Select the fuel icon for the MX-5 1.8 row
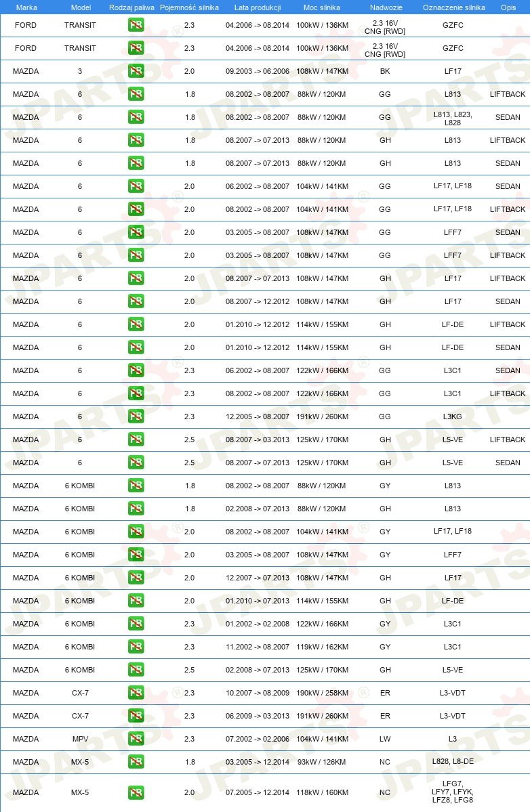The image size is (530, 812). (136, 762)
